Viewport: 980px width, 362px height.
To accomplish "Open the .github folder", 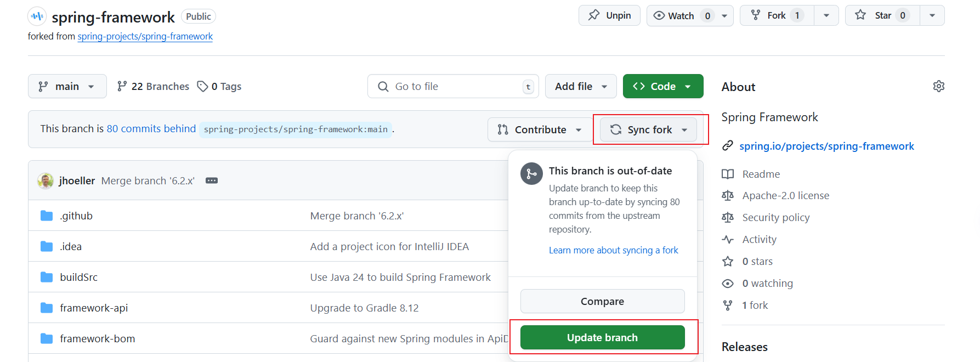I will (x=76, y=216).
